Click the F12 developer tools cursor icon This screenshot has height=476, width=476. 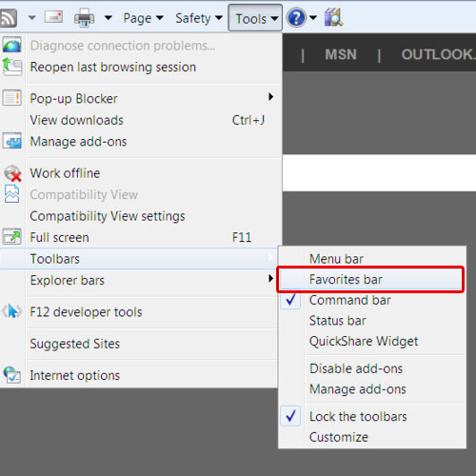tap(11, 311)
